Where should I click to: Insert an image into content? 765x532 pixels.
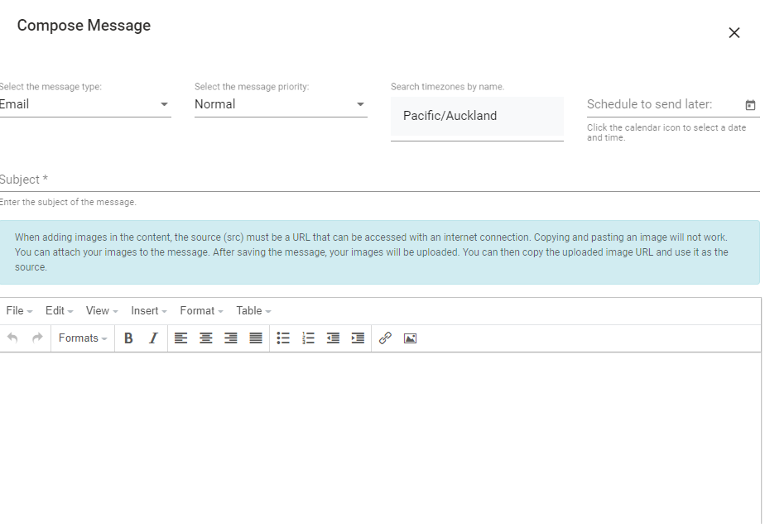410,338
